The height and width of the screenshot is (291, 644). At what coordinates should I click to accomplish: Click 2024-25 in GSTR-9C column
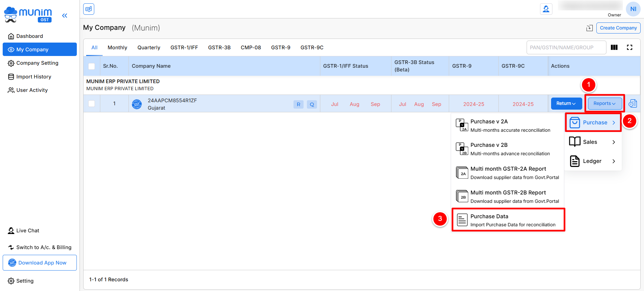point(523,104)
